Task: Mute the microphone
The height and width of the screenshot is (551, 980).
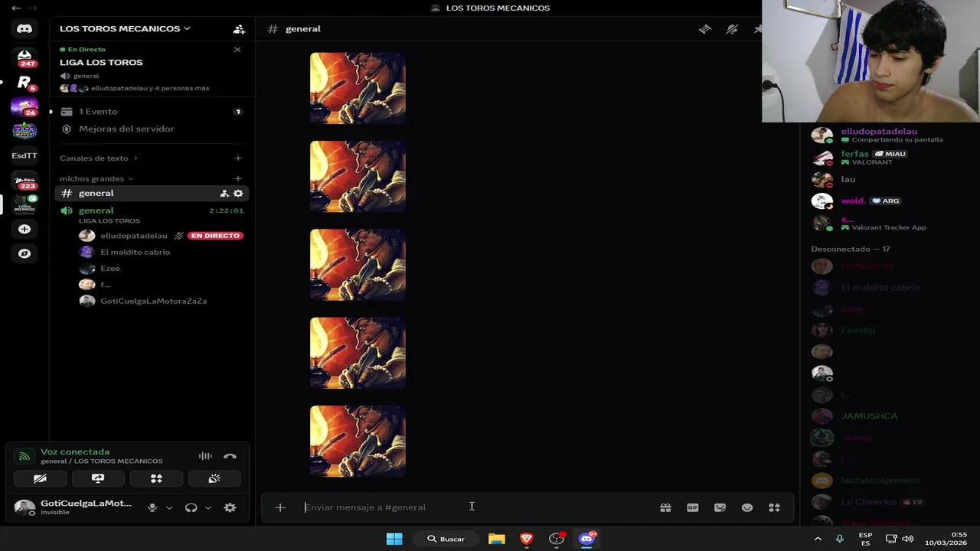Action: [152, 507]
